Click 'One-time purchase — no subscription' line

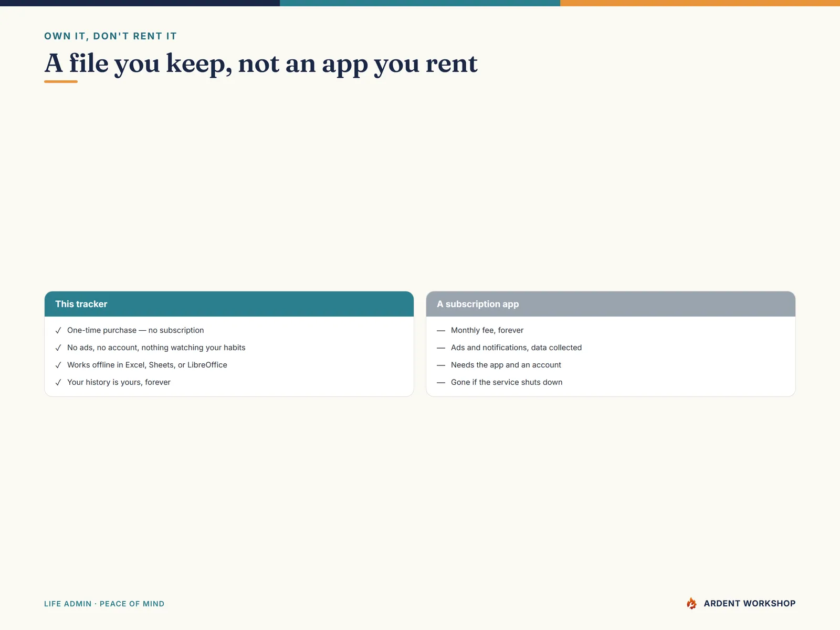tap(135, 330)
